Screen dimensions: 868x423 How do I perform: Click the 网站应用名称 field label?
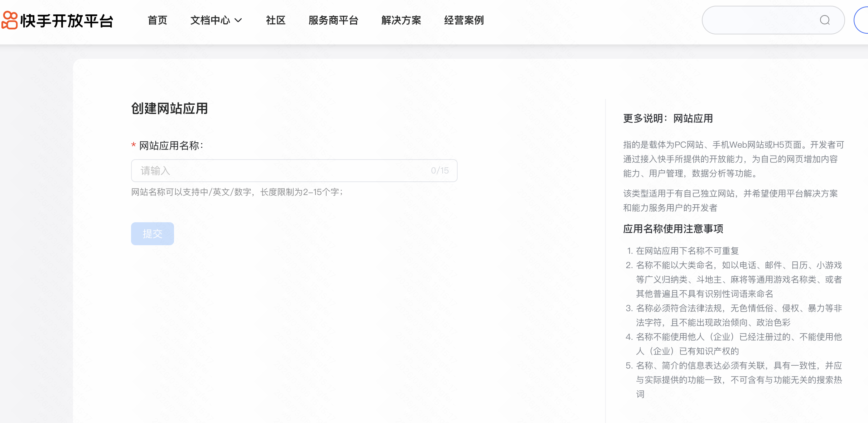tap(171, 146)
